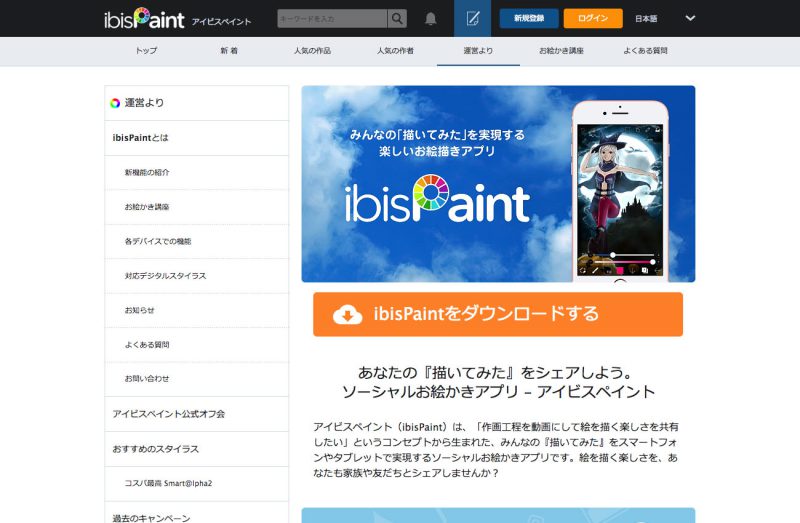Click the pencil post-artwork icon

point(472,19)
